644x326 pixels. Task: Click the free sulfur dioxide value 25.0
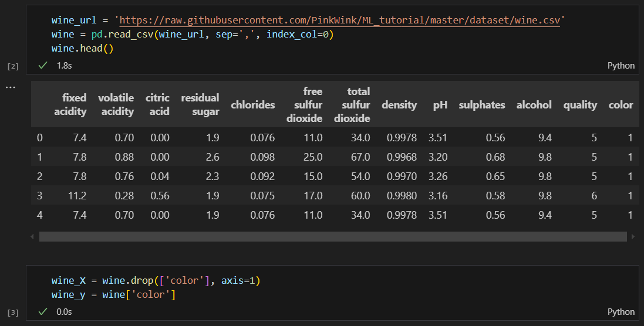[x=313, y=157]
